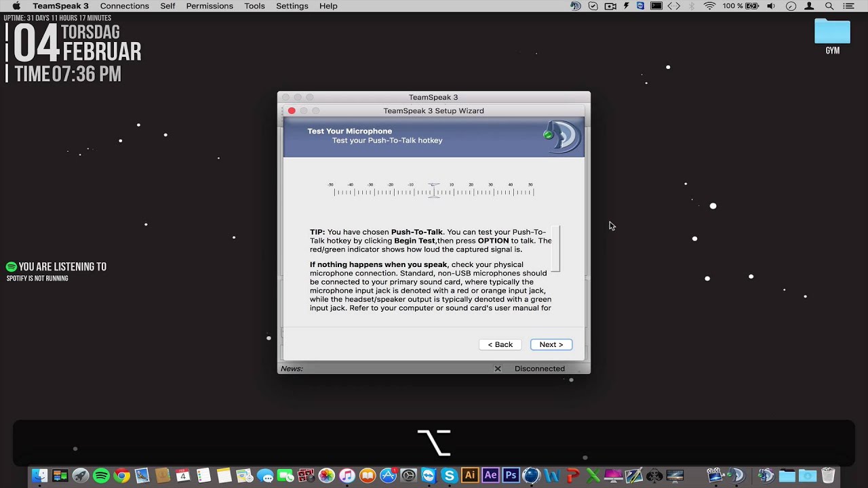Open Launchpad rocket in dock

pyautogui.click(x=81, y=476)
